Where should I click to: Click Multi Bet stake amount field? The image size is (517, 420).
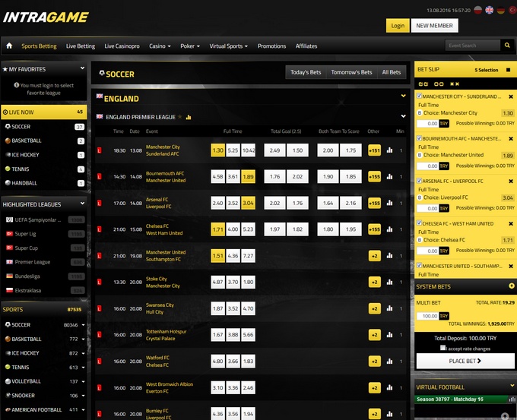coord(428,316)
